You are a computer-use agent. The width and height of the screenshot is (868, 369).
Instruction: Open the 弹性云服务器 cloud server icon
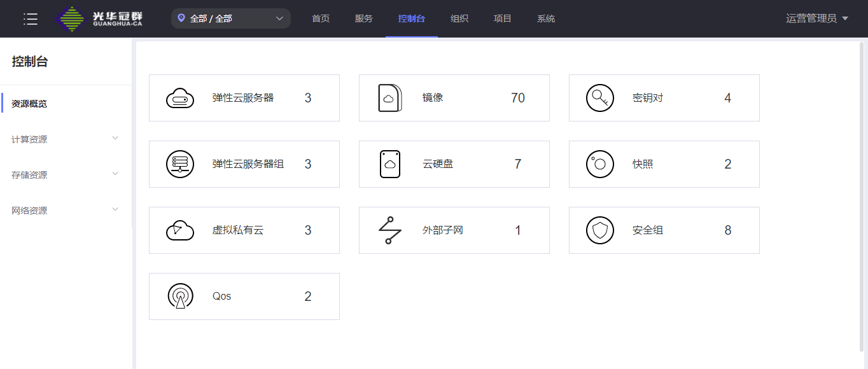point(180,99)
